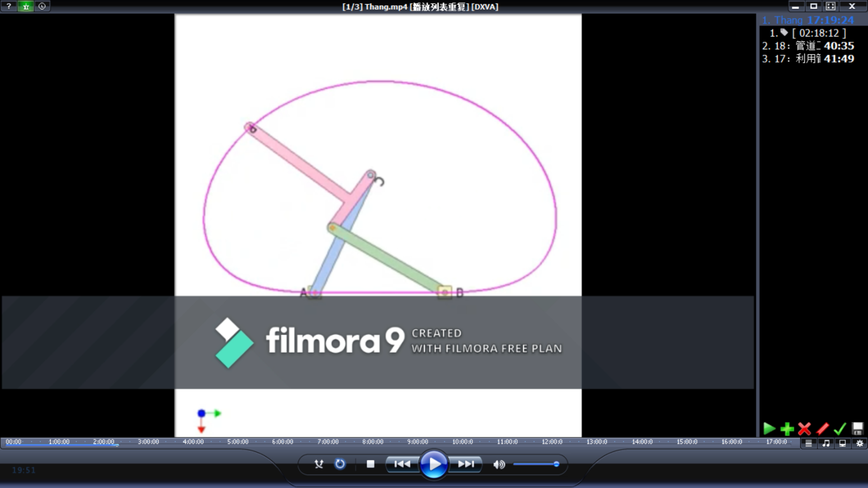The image size is (868, 488).
Task: Toggle shuffle playback
Action: pyautogui.click(x=319, y=464)
